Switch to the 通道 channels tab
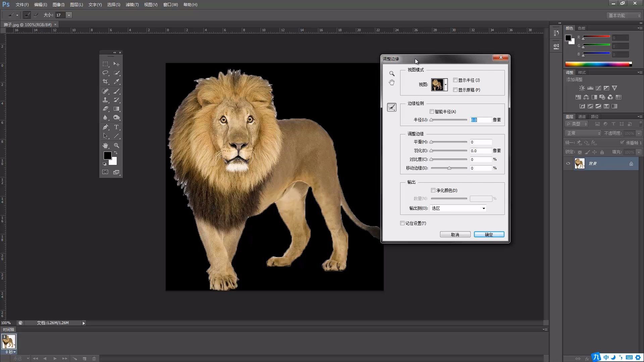The width and height of the screenshot is (644, 362). pyautogui.click(x=582, y=117)
